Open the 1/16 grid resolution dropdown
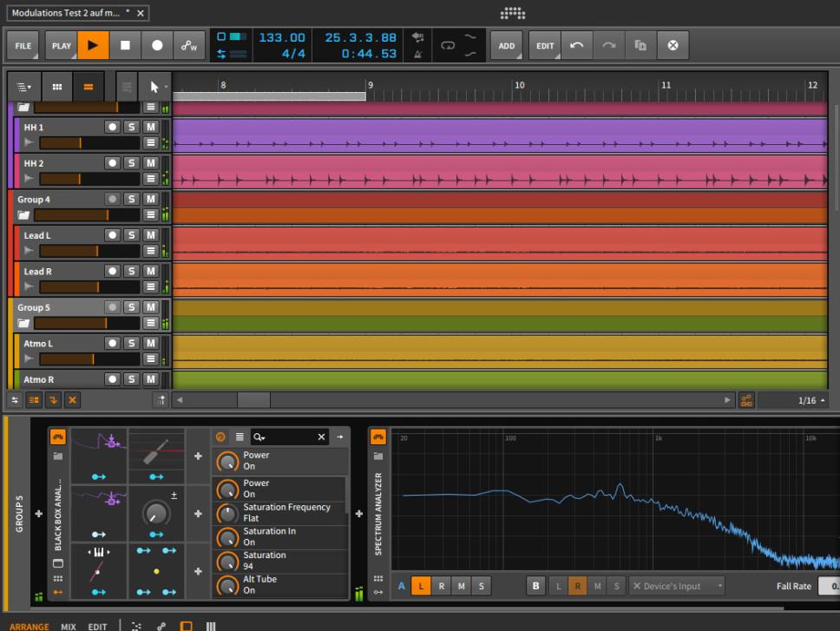Image resolution: width=840 pixels, height=631 pixels. pos(808,400)
